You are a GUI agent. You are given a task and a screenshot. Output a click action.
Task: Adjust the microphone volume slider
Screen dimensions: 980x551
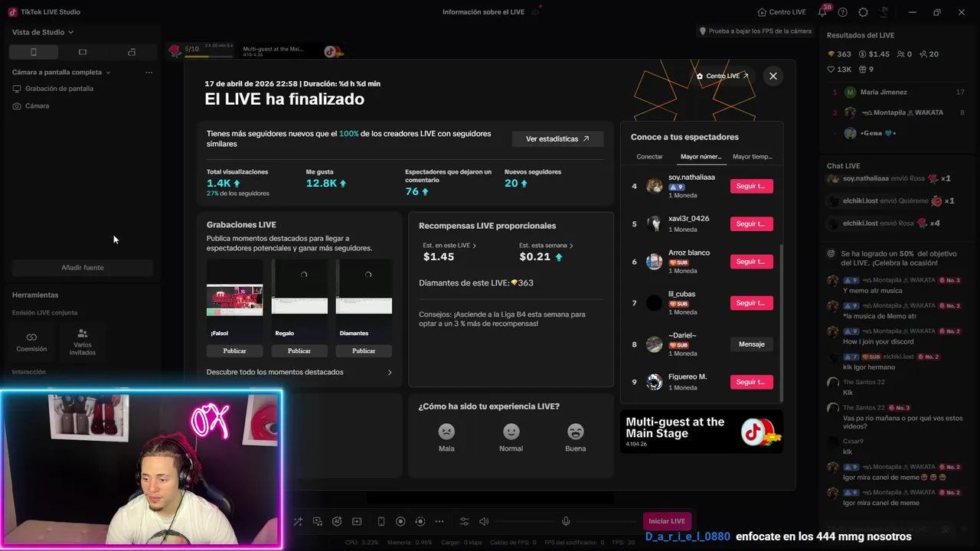pos(605,521)
